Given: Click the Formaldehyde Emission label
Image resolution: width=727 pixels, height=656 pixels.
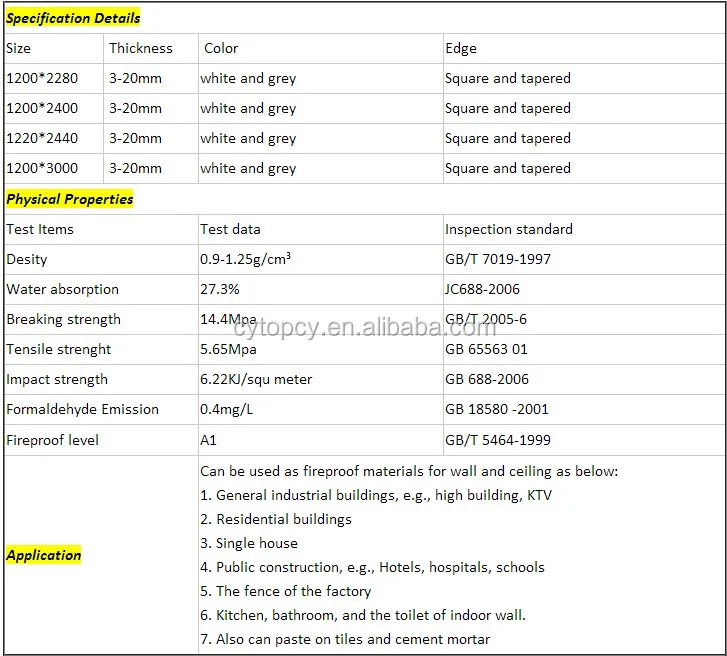Looking at the screenshot, I should coord(82,409).
